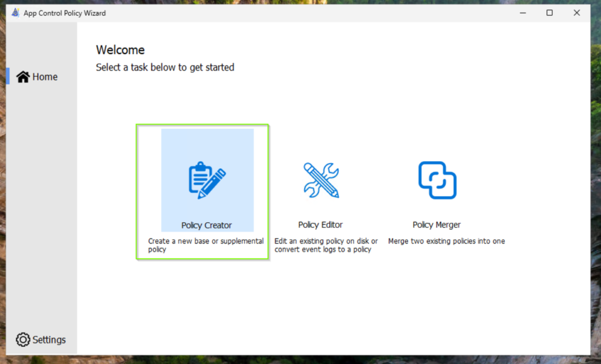601x364 pixels.
Task: Select the Policy Merger overlapping squares icon
Action: click(x=437, y=180)
